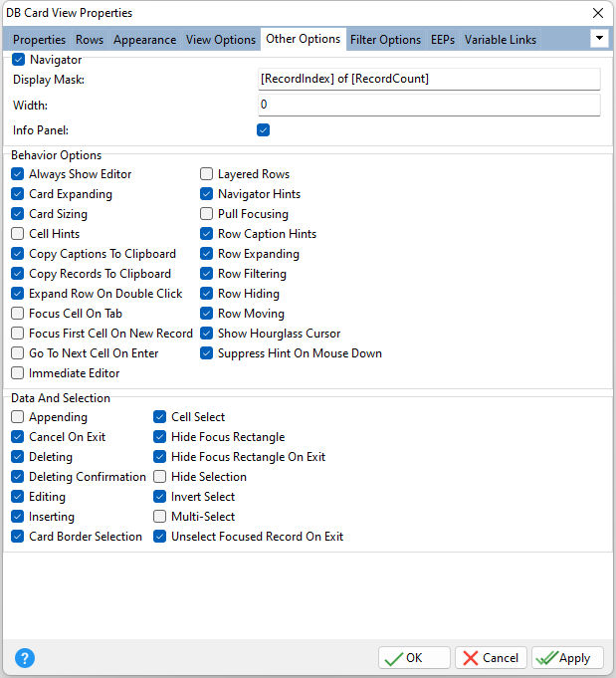Check Focus First Cell On New Record
The height and width of the screenshot is (678, 616).
pos(17,333)
